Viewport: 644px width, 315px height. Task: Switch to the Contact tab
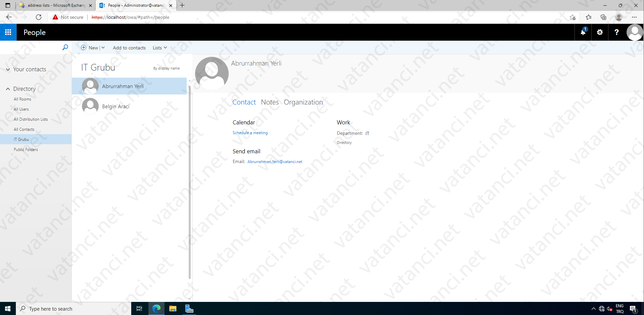[x=244, y=102]
